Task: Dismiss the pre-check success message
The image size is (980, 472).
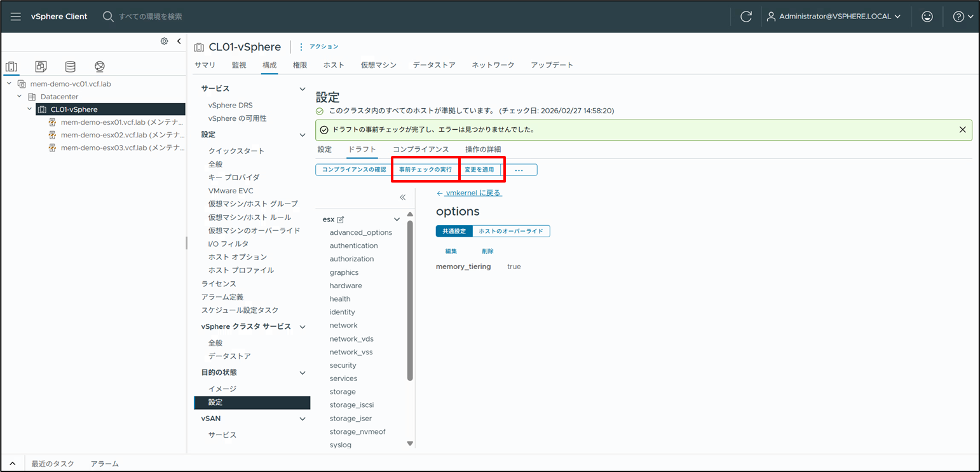Action: point(962,130)
